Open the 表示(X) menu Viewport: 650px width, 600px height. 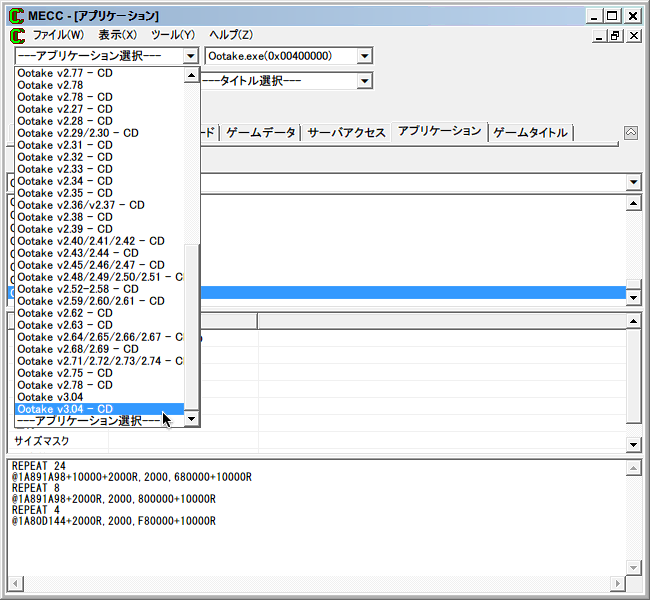pos(117,35)
